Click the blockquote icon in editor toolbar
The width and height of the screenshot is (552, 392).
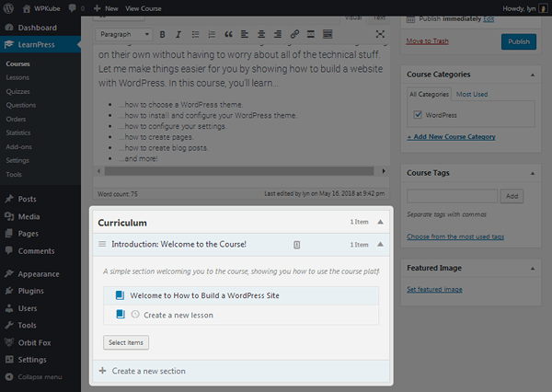tap(227, 34)
